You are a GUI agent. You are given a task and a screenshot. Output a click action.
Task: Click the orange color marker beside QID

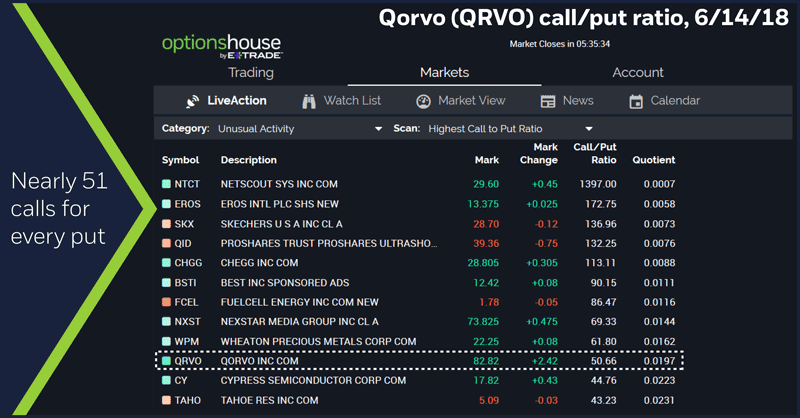coord(166,243)
